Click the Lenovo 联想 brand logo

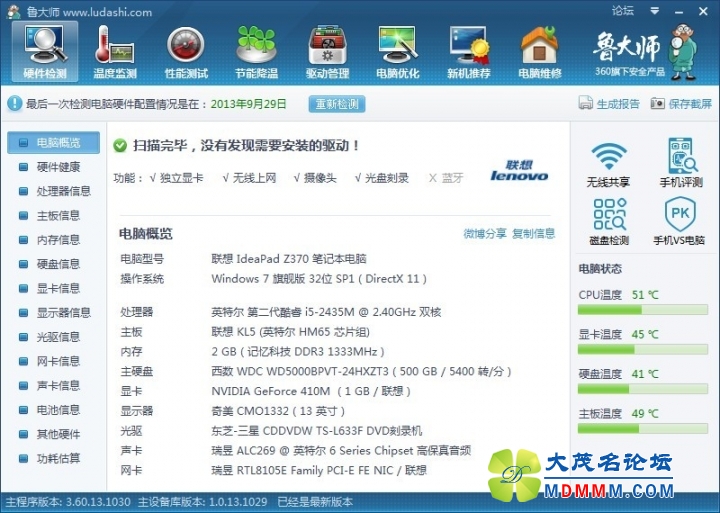coord(519,171)
